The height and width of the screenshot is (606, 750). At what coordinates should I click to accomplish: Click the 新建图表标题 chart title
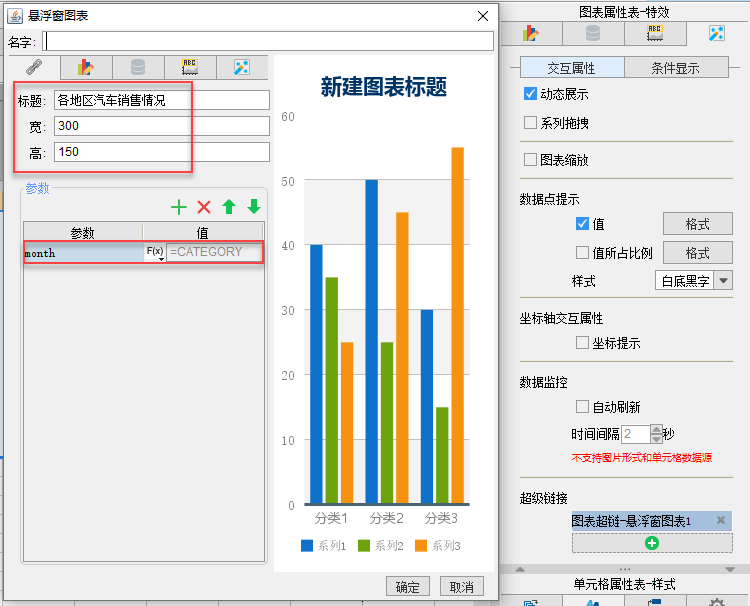pyautogui.click(x=384, y=87)
